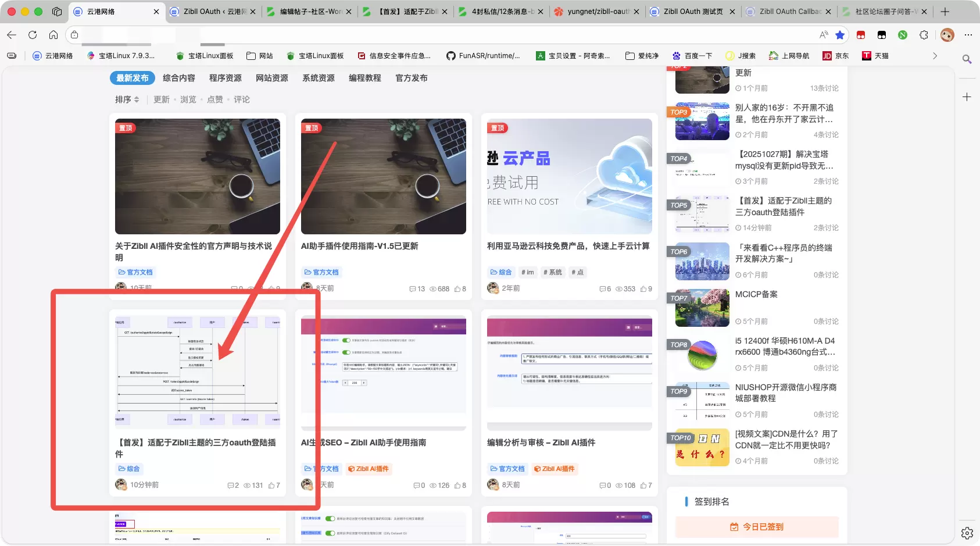Select the 系统资源 category tab

(x=319, y=78)
